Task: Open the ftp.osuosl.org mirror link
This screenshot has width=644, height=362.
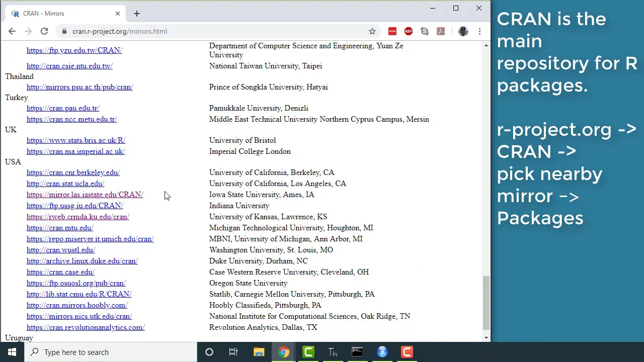Action: [76, 283]
